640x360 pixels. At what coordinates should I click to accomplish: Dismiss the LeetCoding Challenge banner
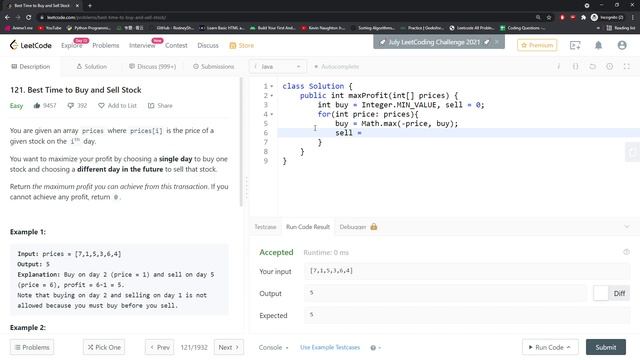click(497, 42)
